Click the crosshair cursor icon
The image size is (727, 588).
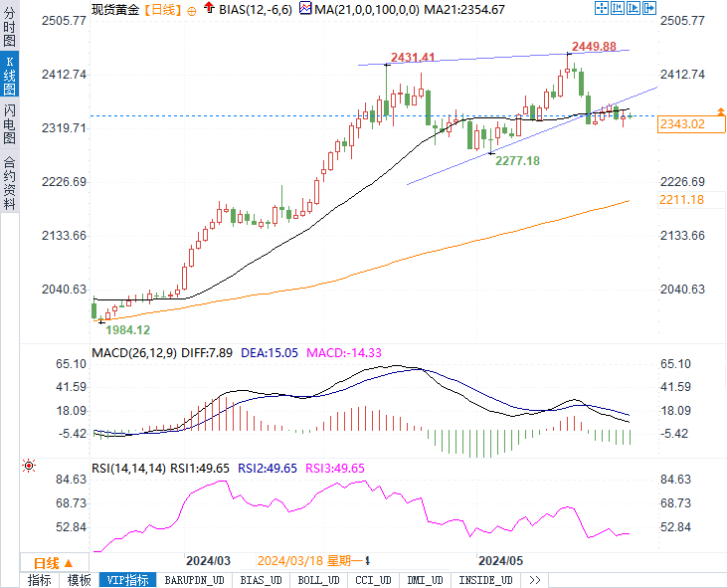[x=602, y=9]
